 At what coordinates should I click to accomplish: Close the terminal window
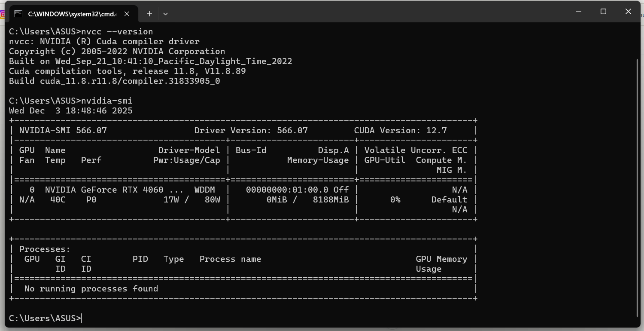coord(628,12)
